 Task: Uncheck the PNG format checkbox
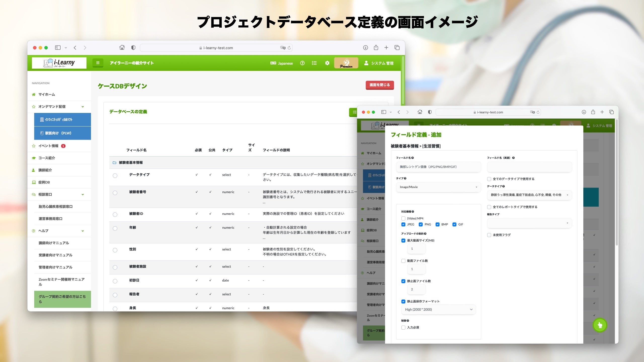point(421,224)
